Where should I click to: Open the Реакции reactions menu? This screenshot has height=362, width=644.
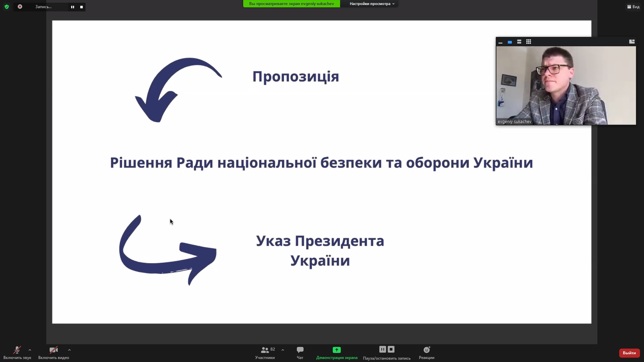tap(427, 353)
